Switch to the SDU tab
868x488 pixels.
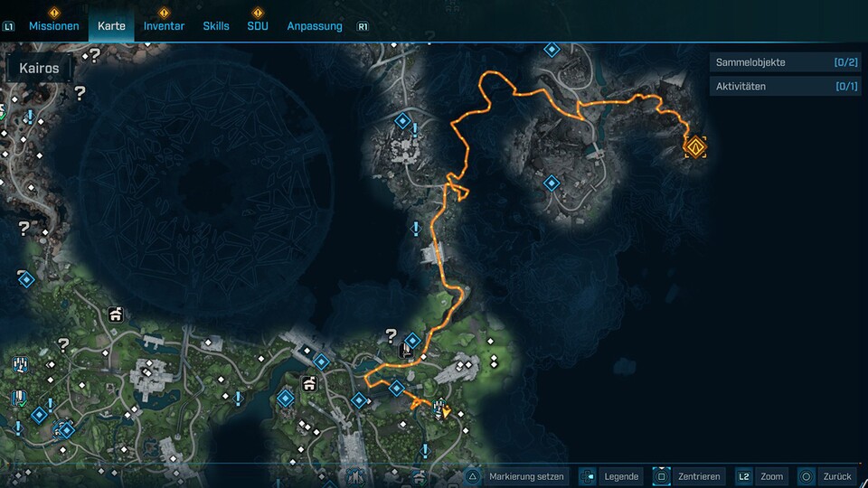click(258, 26)
